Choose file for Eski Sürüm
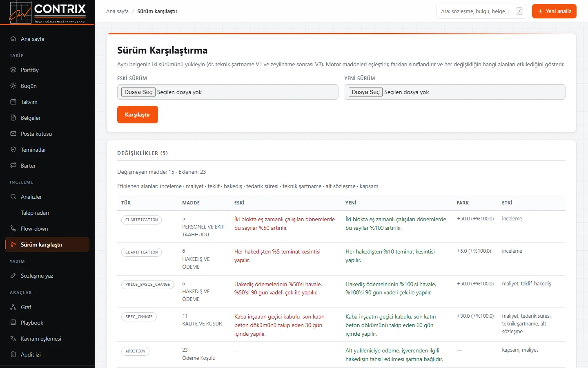 (x=138, y=92)
